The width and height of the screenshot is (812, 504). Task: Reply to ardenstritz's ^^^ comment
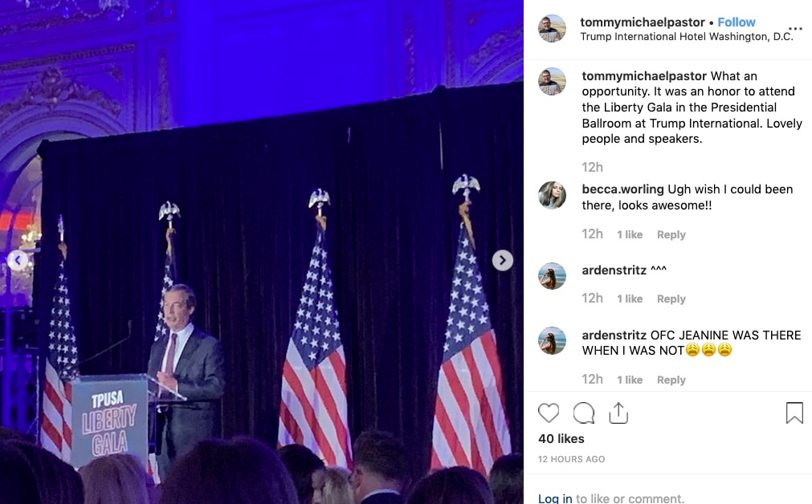[x=671, y=299]
